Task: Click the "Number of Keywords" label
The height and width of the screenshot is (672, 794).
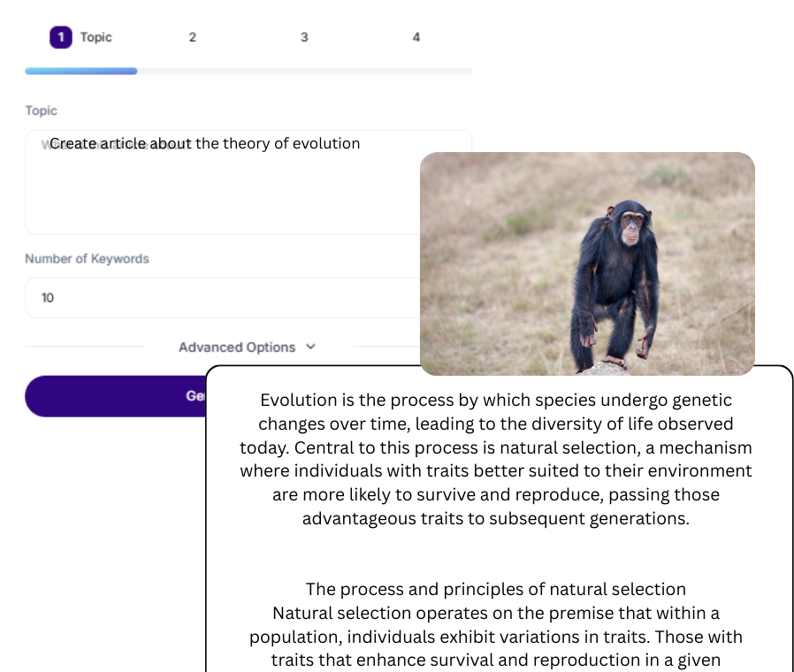Action: 87,259
